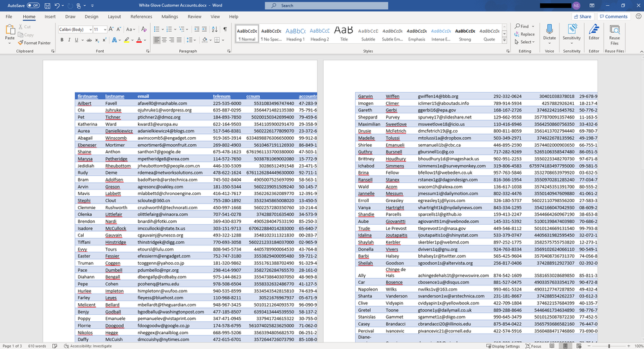Undo the last action
This screenshot has width=644, height=349.
(x=57, y=6)
